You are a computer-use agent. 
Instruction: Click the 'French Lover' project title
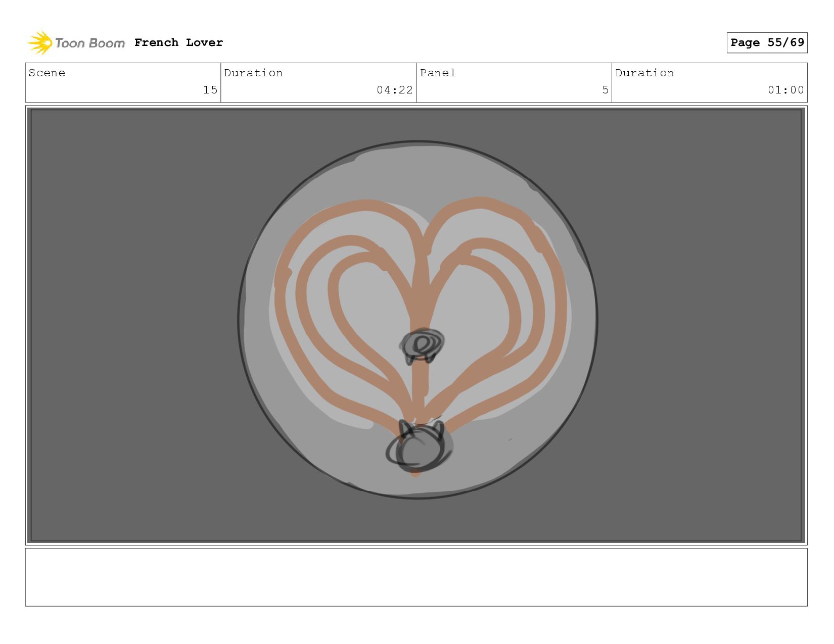(x=178, y=42)
